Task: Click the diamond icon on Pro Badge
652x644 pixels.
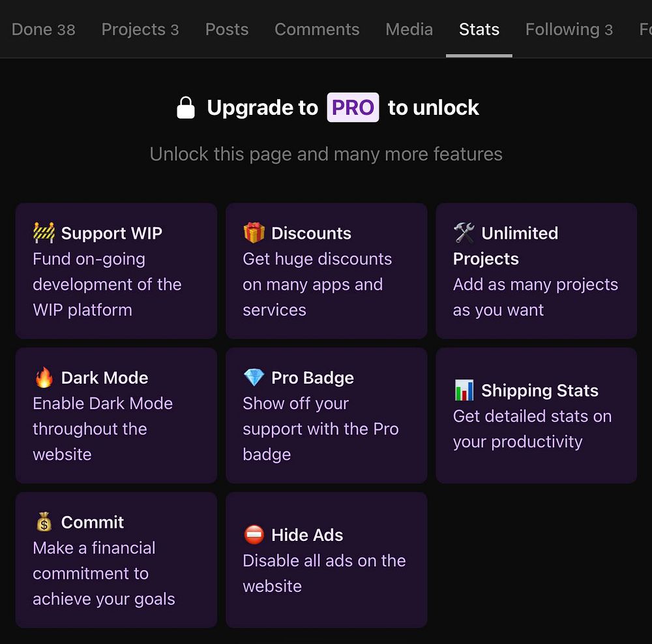Action: 254,378
